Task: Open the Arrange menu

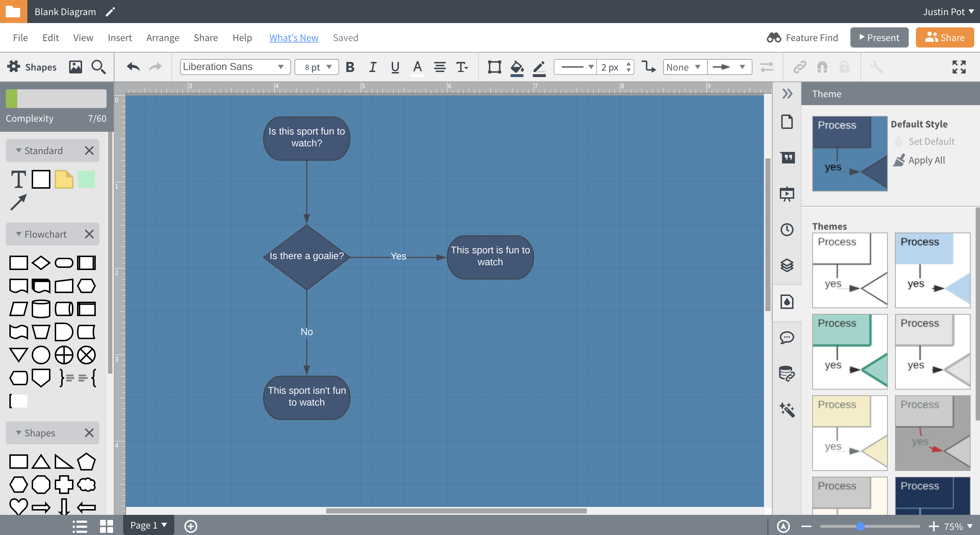Action: coord(163,37)
